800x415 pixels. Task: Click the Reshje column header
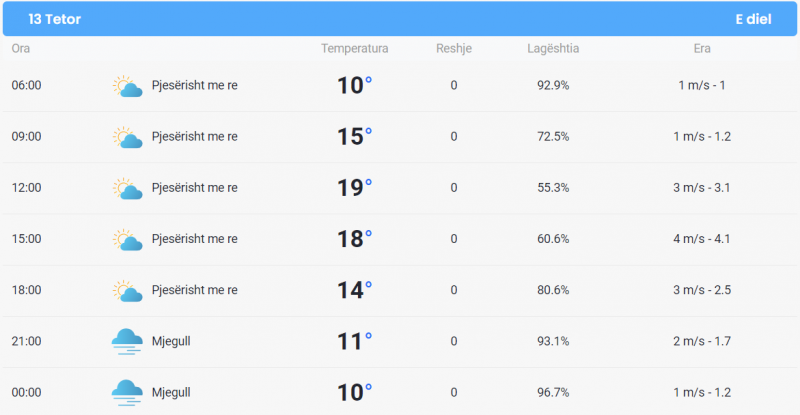coord(454,48)
